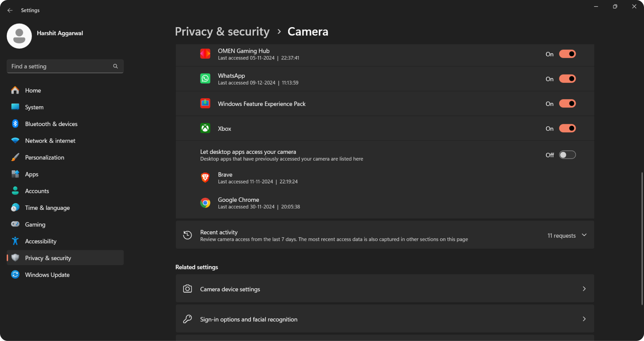The height and width of the screenshot is (341, 644).
Task: Click the key icon beside Sign-in options
Action: tap(187, 319)
